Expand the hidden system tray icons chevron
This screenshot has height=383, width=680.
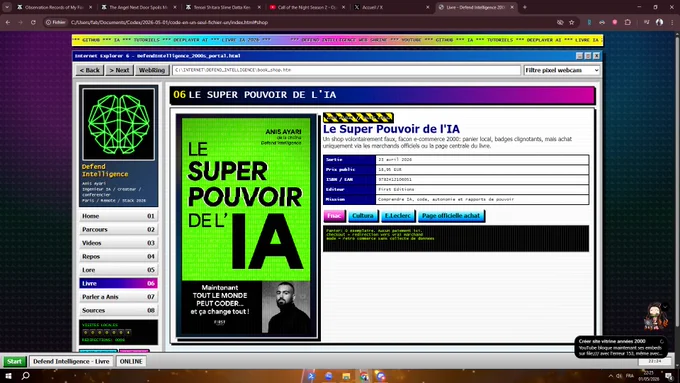[610, 376]
